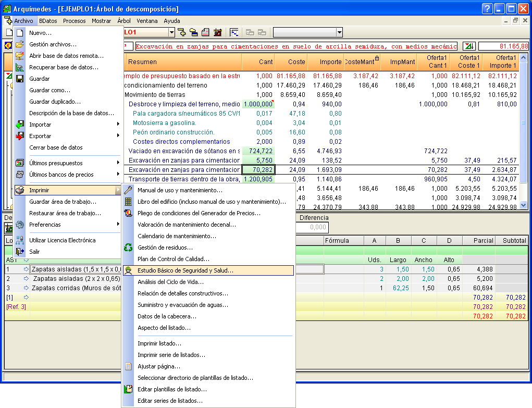Click the recycle icon for Gestión de residuos
This screenshot has width=532, height=408.
(128, 248)
